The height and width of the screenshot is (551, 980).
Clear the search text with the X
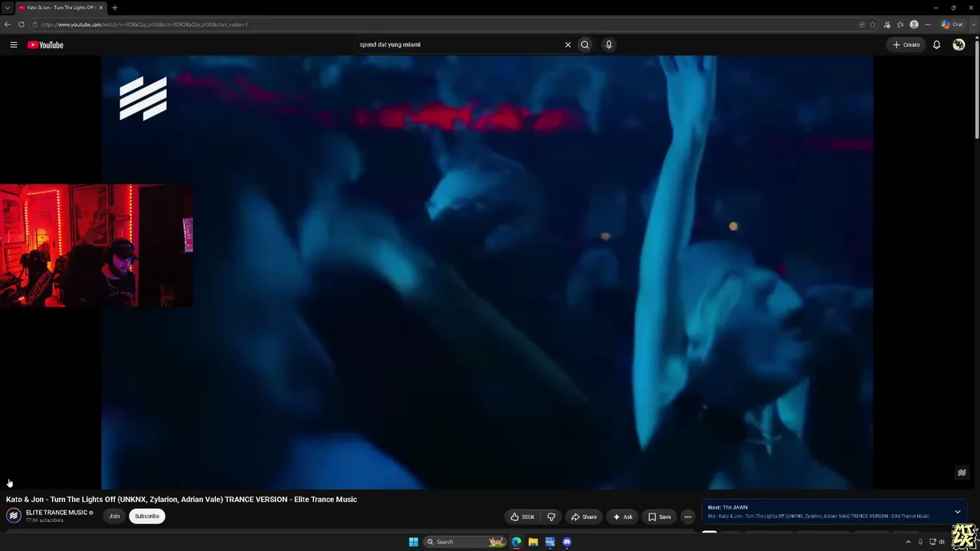(x=568, y=44)
